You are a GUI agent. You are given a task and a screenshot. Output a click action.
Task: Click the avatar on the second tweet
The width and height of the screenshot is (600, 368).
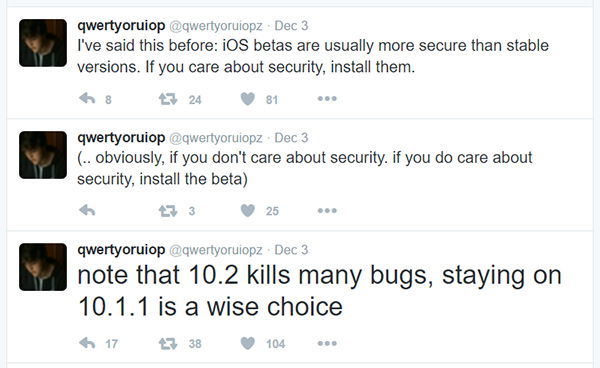point(43,155)
